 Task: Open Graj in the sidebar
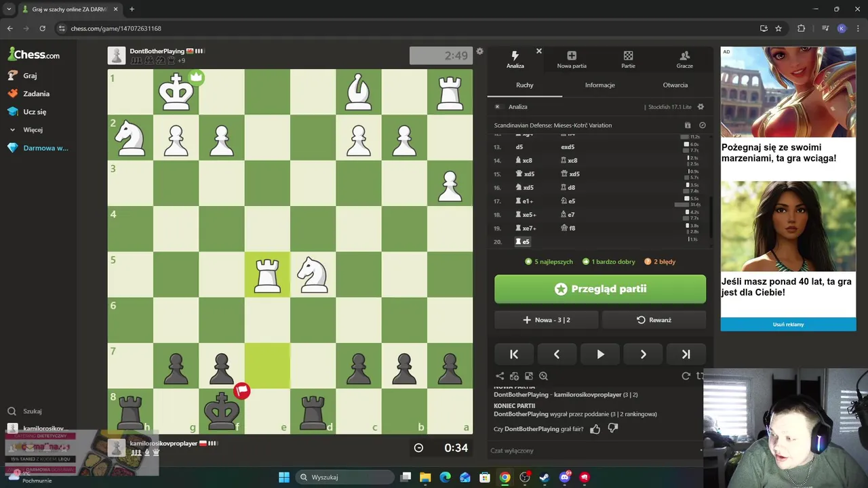click(30, 75)
